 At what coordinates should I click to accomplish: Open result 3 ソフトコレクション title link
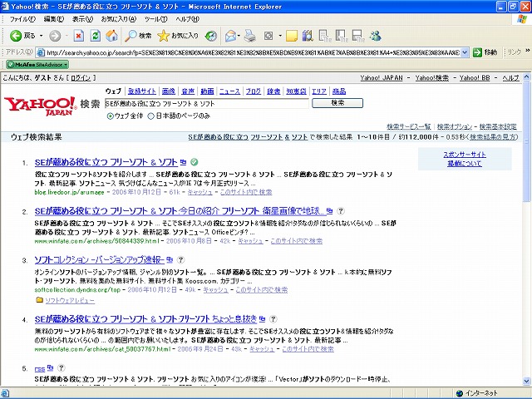pyautogui.click(x=100, y=260)
